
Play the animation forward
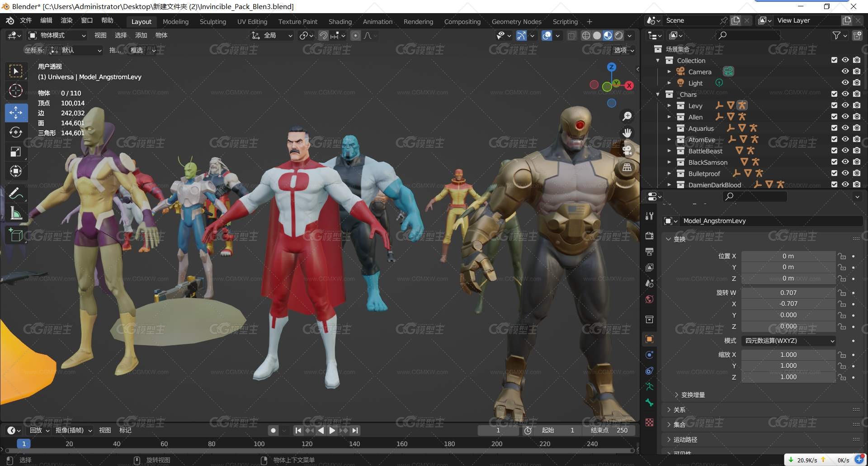pyautogui.click(x=332, y=430)
